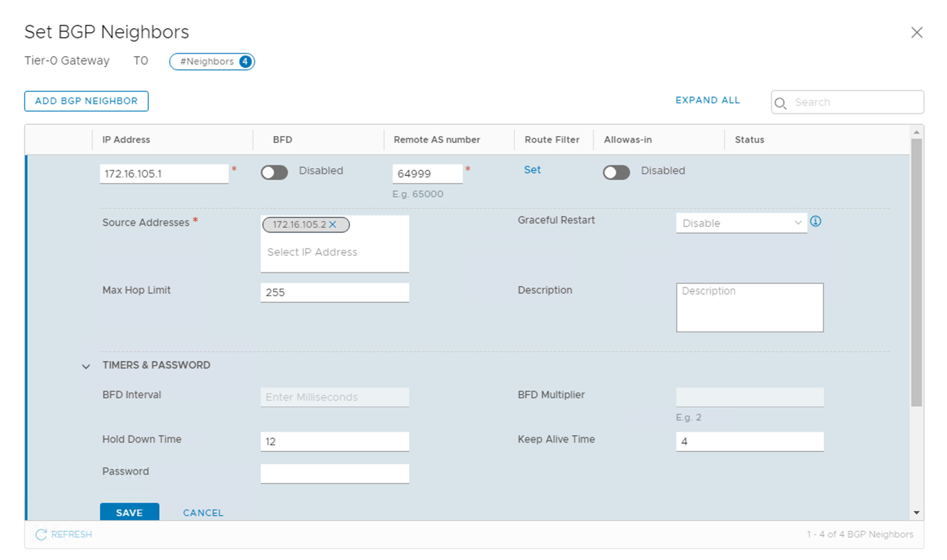Click the Graceful Restart info icon
This screenshot has width=947, height=560.
pos(815,222)
